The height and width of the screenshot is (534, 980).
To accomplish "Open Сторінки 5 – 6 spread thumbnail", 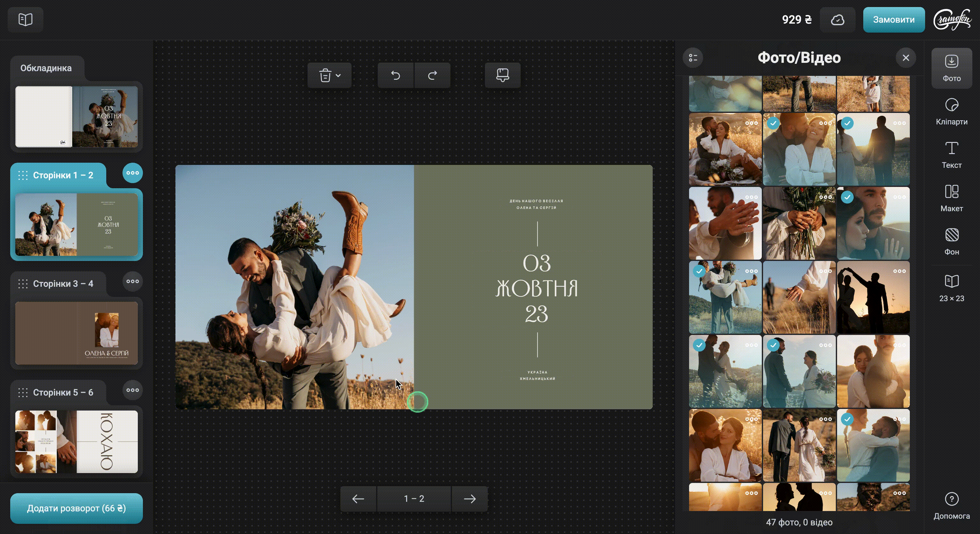I will coord(77,441).
